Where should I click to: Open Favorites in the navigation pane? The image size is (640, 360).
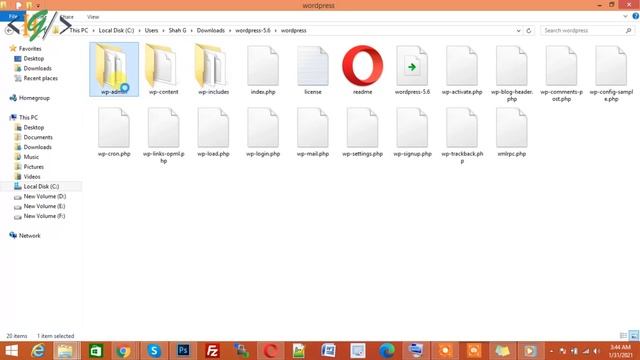(30, 49)
